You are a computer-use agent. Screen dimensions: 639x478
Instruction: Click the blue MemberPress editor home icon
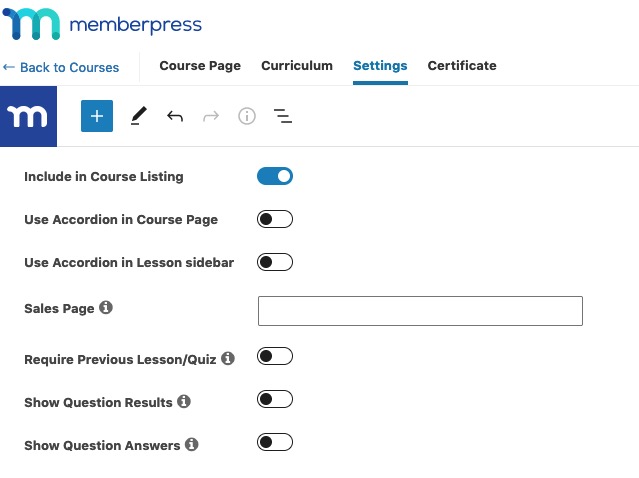(28, 117)
